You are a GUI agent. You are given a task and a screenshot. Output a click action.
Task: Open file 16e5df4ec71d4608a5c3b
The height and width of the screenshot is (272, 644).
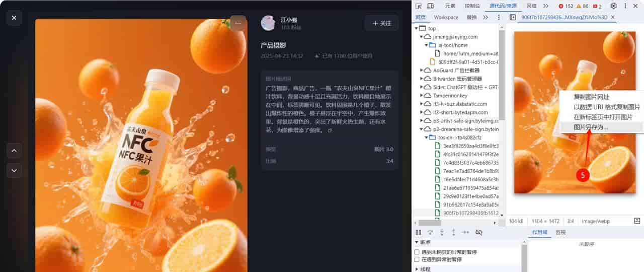(x=467, y=179)
